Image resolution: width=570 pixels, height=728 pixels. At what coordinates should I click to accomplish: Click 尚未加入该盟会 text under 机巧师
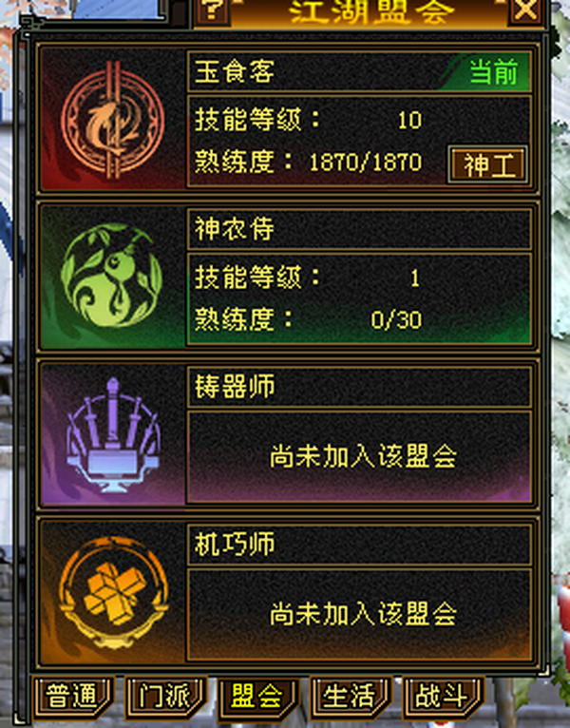[x=363, y=614]
